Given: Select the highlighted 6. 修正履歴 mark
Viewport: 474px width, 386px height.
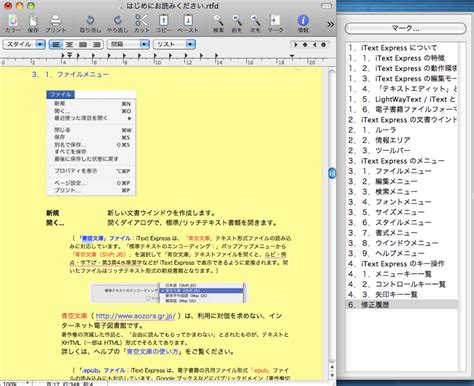Looking at the screenshot, I should pyautogui.click(x=402, y=305).
